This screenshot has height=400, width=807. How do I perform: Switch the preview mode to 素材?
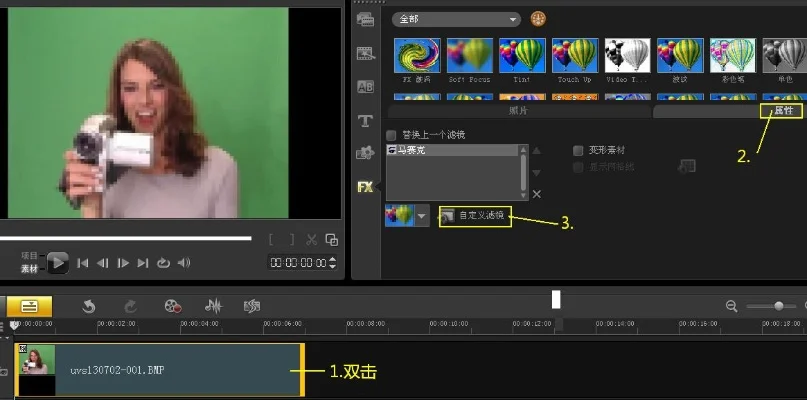(29, 269)
